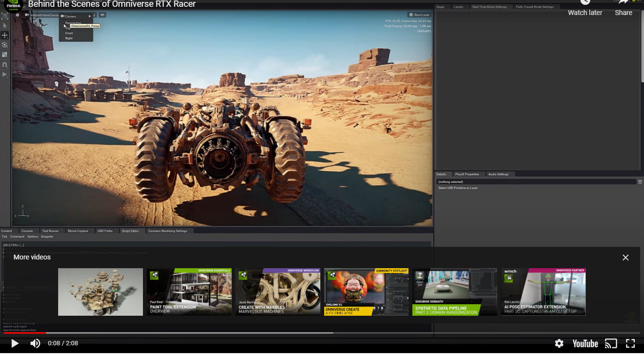Open YouTube player settings gear
Screen dimensions: 644x355
559,343
